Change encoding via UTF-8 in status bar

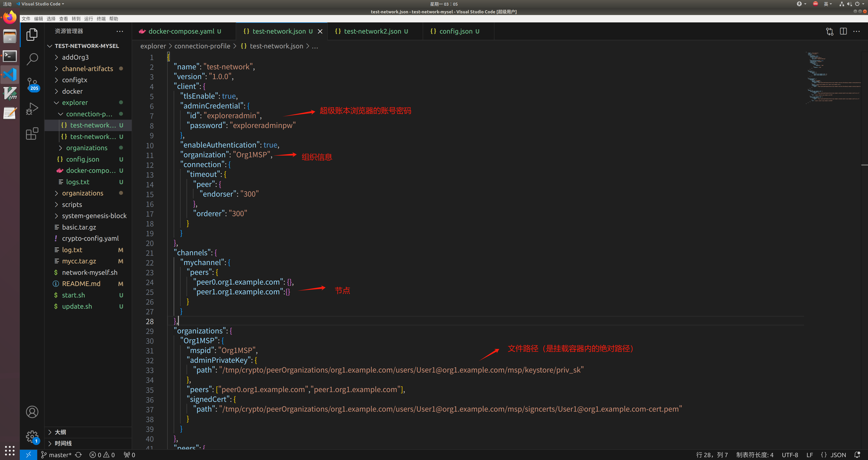[790, 455]
